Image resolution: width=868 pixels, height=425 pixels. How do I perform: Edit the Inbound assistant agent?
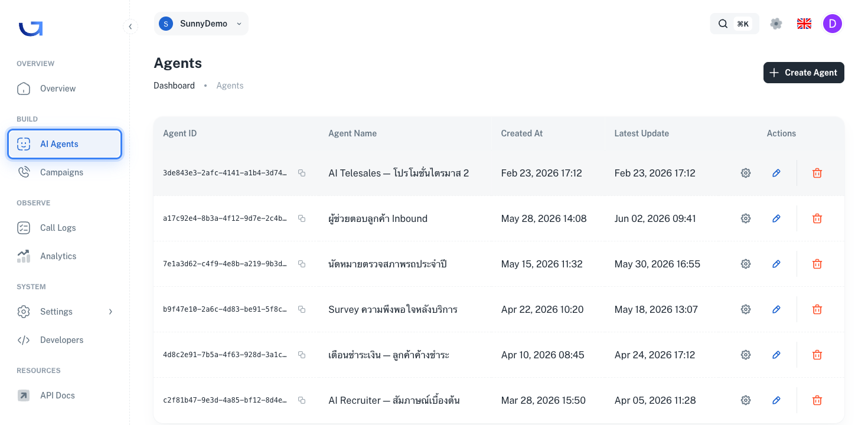tap(776, 218)
